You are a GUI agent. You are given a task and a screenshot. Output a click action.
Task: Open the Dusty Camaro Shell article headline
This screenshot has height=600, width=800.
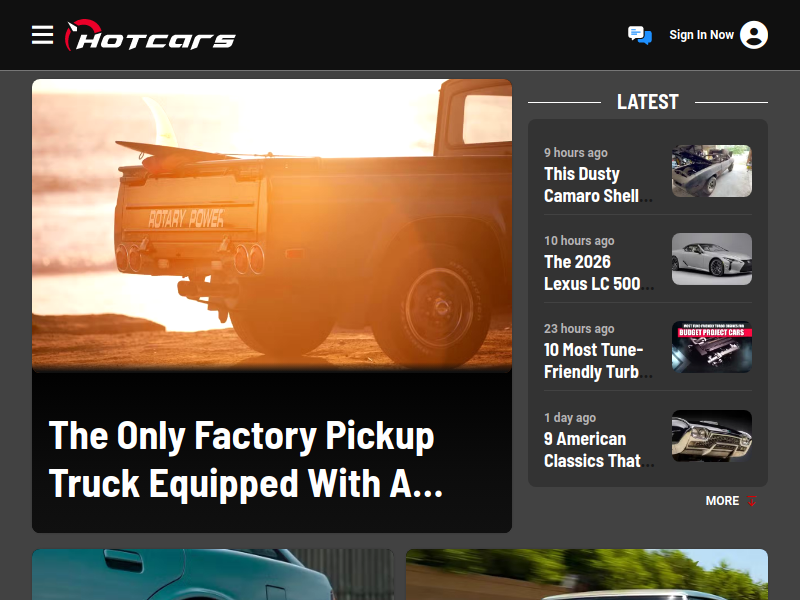[x=598, y=185]
